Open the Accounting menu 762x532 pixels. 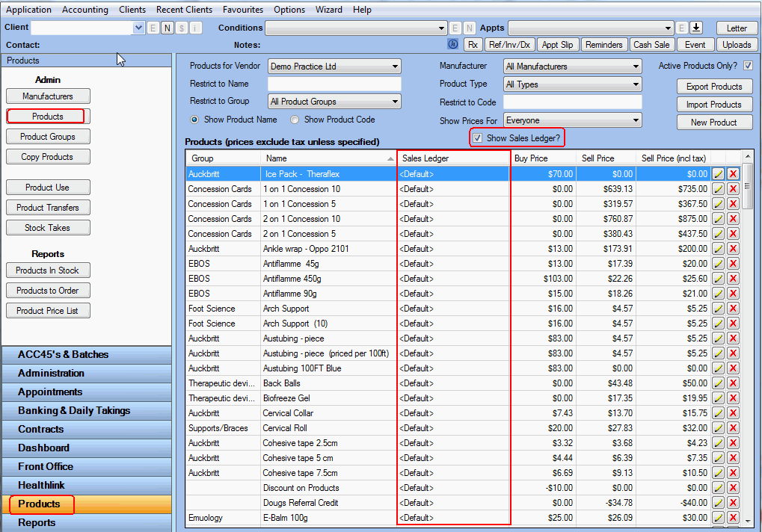point(85,9)
